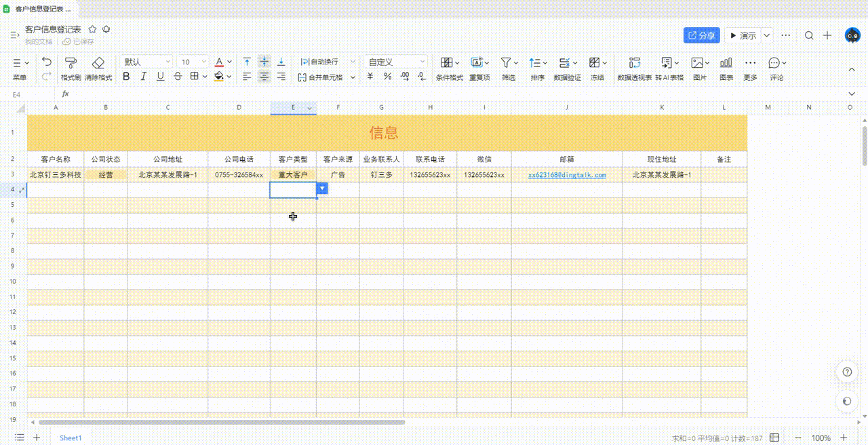Screen dimensions: 868x445
Task: Click the 清除格式 eraser tool
Action: [98, 69]
